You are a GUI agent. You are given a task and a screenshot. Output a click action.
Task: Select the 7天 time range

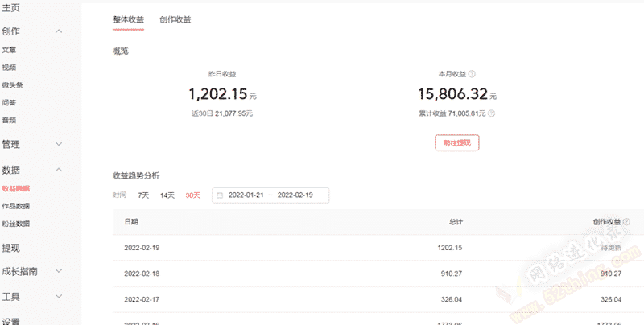tap(143, 195)
